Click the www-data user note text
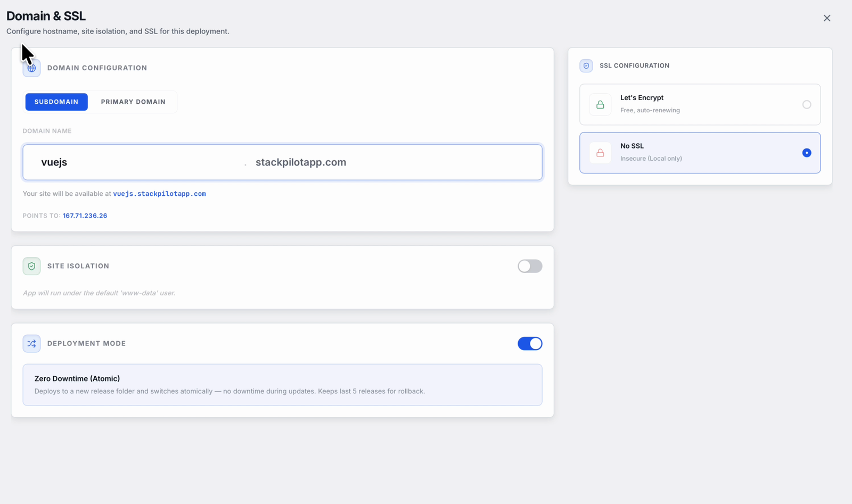The image size is (852, 504). (99, 293)
